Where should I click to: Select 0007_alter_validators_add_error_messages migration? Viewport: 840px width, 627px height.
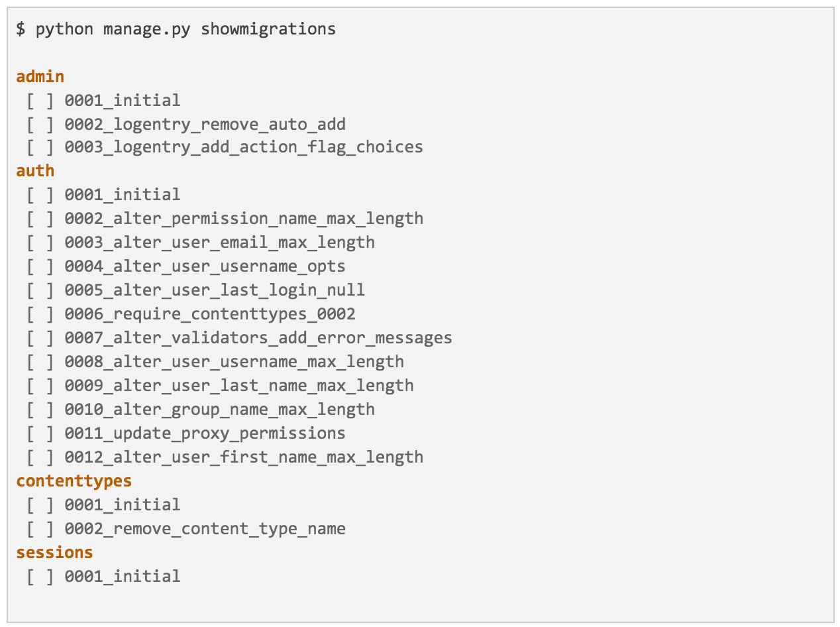258,338
